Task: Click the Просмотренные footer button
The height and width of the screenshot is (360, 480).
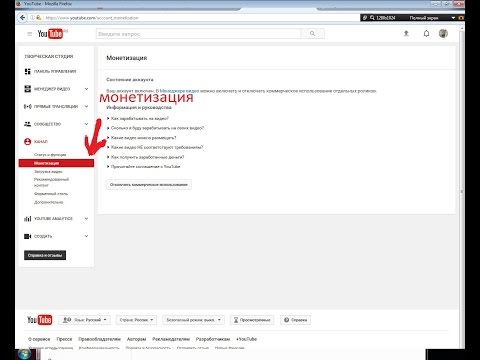Action: [x=252, y=320]
